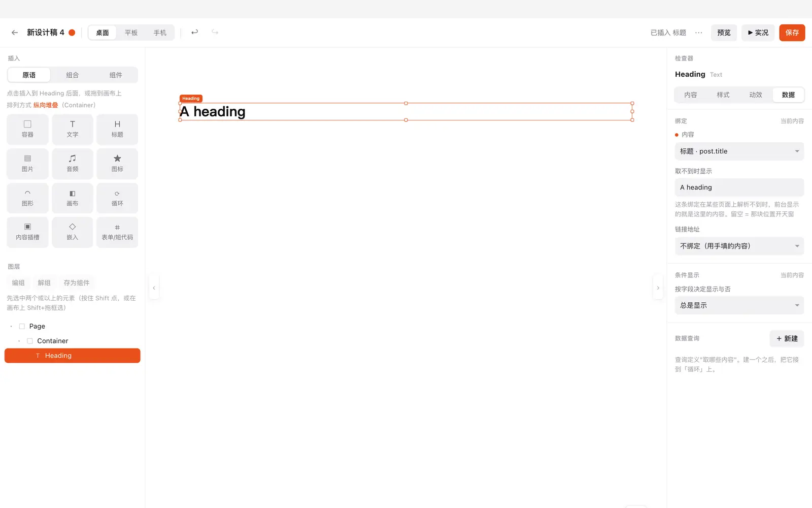This screenshot has width=812, height=508.
Task: Collapse the left panel chevron
Action: 154,288
